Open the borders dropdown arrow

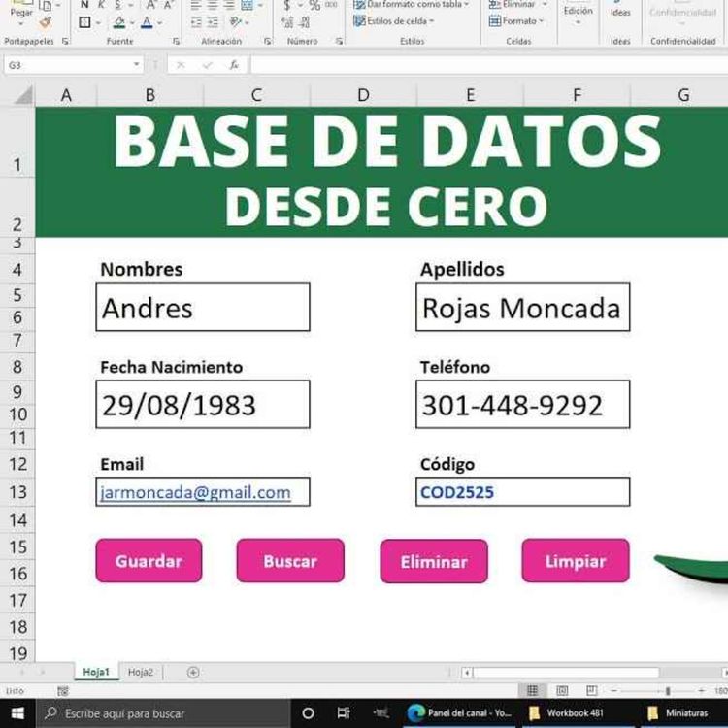(x=98, y=22)
